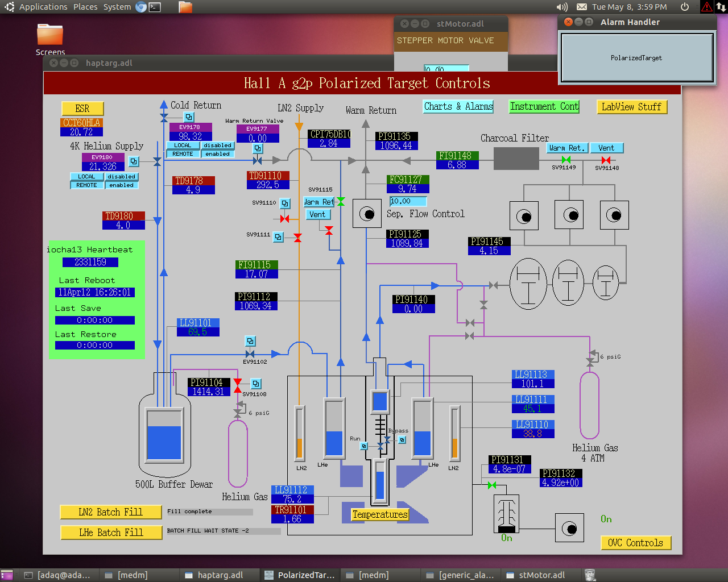This screenshot has width=728, height=582.
Task: Click the right LHe level bar
Action: (x=422, y=428)
